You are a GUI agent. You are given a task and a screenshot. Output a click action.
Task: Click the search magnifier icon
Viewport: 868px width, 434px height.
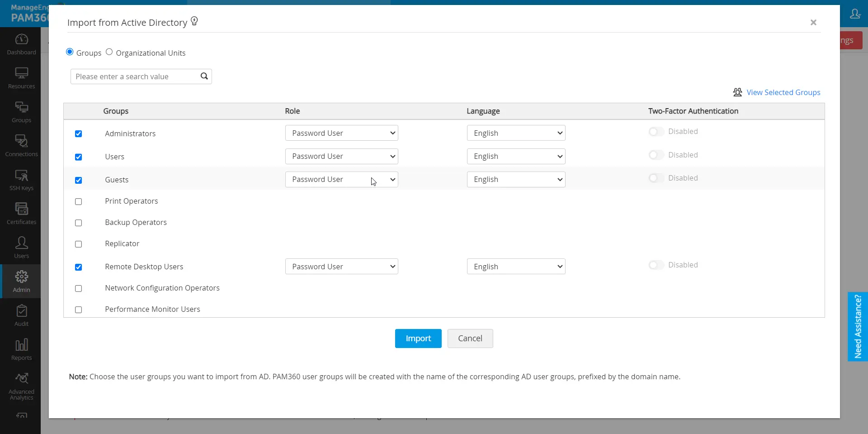[204, 76]
